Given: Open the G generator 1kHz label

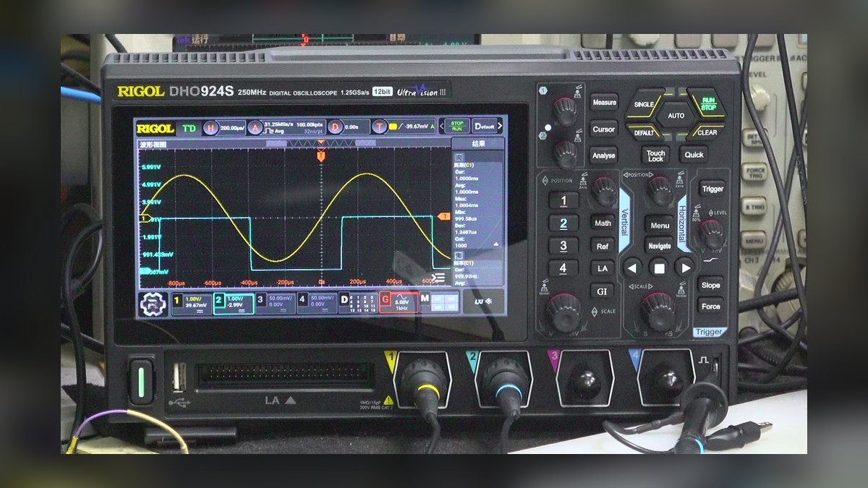Looking at the screenshot, I should (x=399, y=304).
